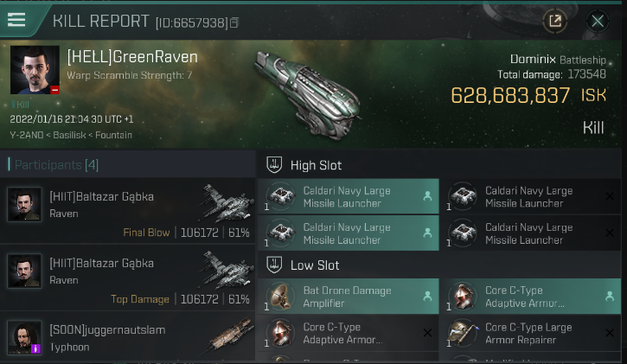The image size is (627, 364).
Task: Click the Y-2ANO system link
Action: tap(27, 135)
